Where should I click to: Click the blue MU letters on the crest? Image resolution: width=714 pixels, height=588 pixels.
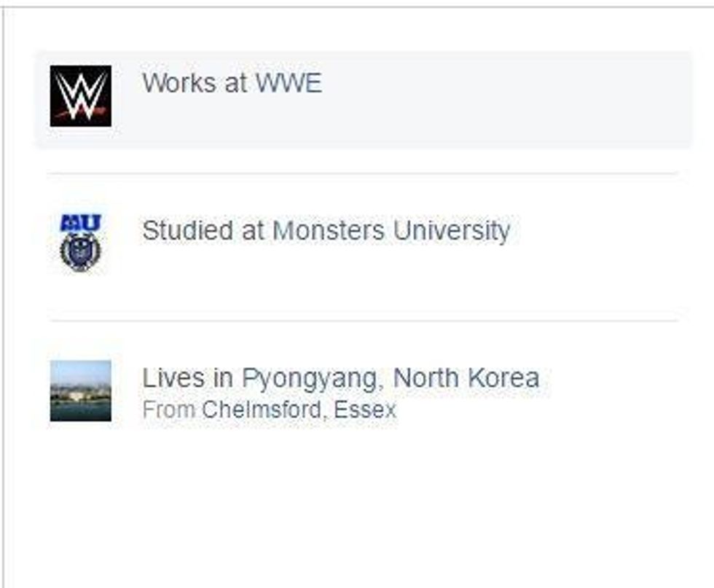click(80, 224)
